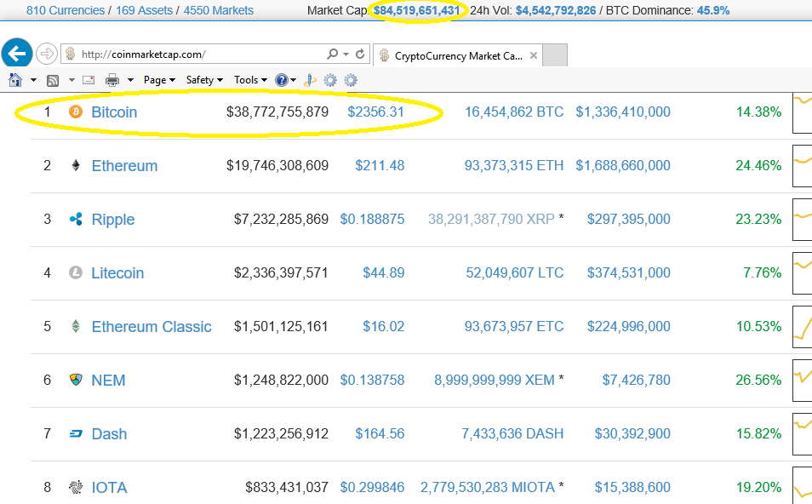The image size is (812, 504).
Task: Click the Print icon
Action: click(112, 80)
